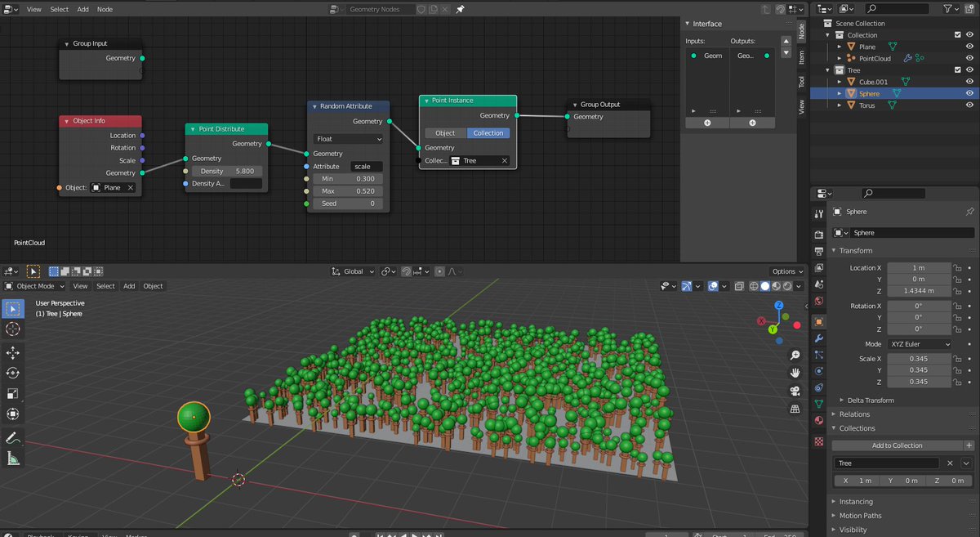980x537 pixels.
Task: Click the plus button beside Add to Collection
Action: (969, 445)
